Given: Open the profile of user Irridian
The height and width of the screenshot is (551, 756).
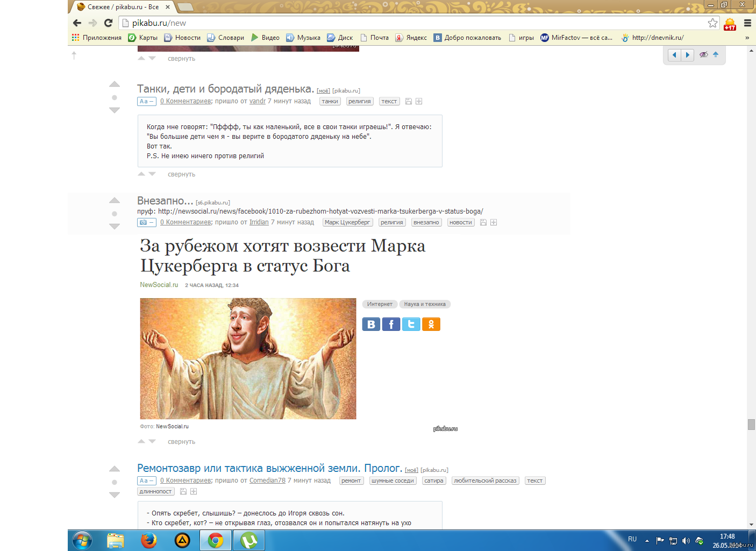Looking at the screenshot, I should 259,222.
